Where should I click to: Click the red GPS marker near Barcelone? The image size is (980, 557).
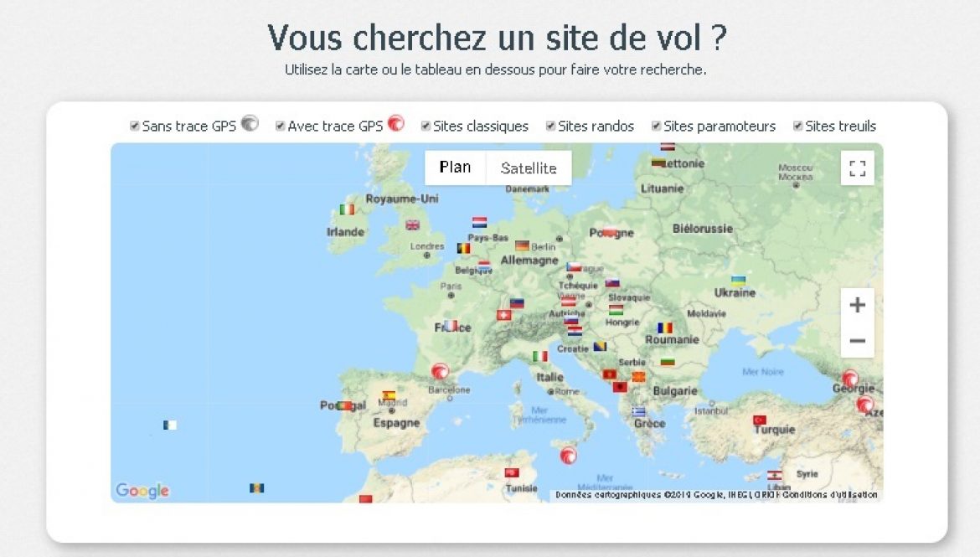(440, 371)
